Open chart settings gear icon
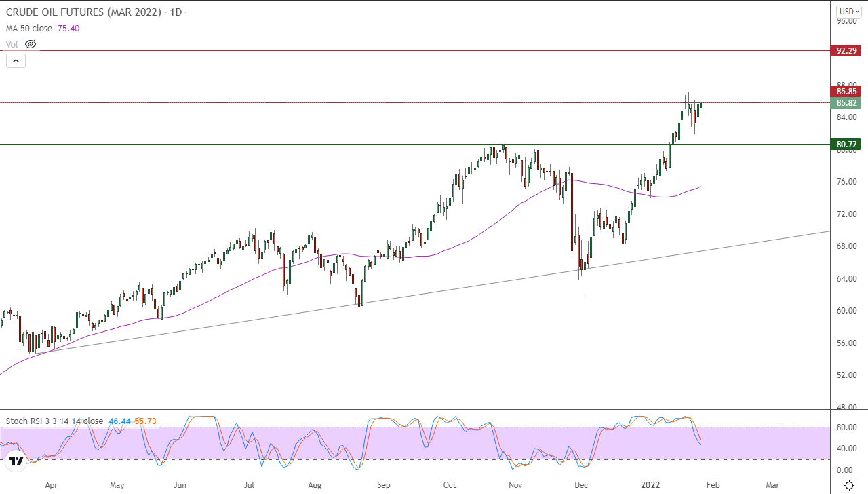The image size is (868, 494). coord(849,485)
